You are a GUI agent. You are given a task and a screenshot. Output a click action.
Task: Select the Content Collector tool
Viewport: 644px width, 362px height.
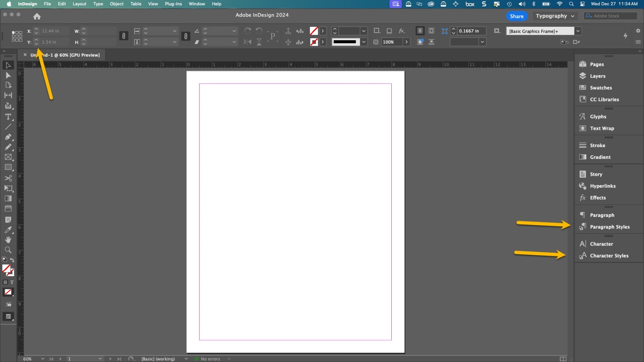pyautogui.click(x=8, y=105)
